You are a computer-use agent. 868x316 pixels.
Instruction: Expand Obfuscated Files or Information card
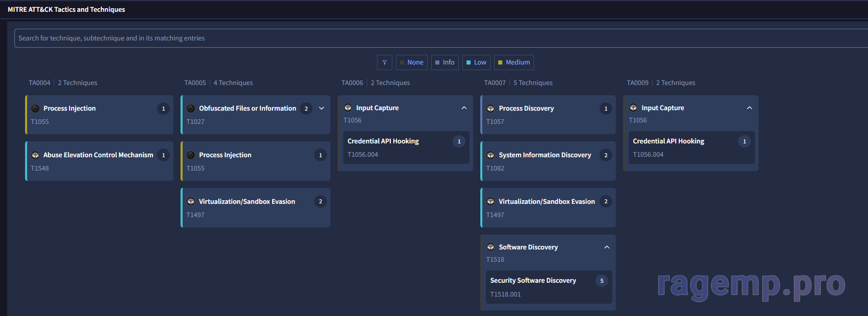click(322, 108)
